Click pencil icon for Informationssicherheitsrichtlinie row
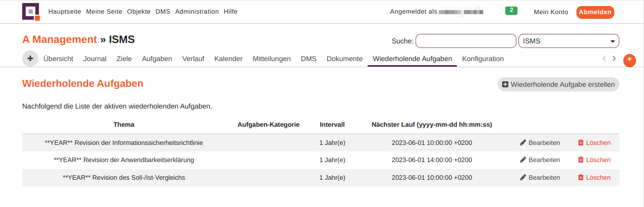This screenshot has height=207, width=644. pyautogui.click(x=523, y=143)
